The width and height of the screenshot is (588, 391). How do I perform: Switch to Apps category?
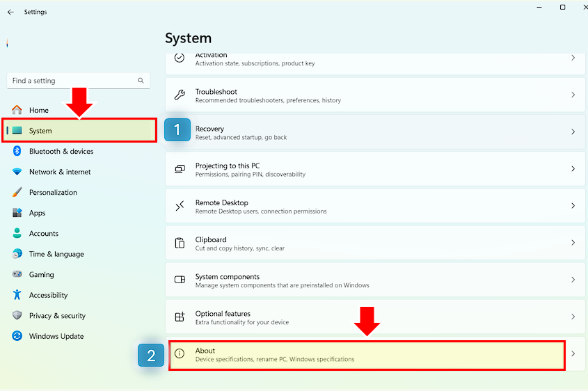(x=79, y=213)
